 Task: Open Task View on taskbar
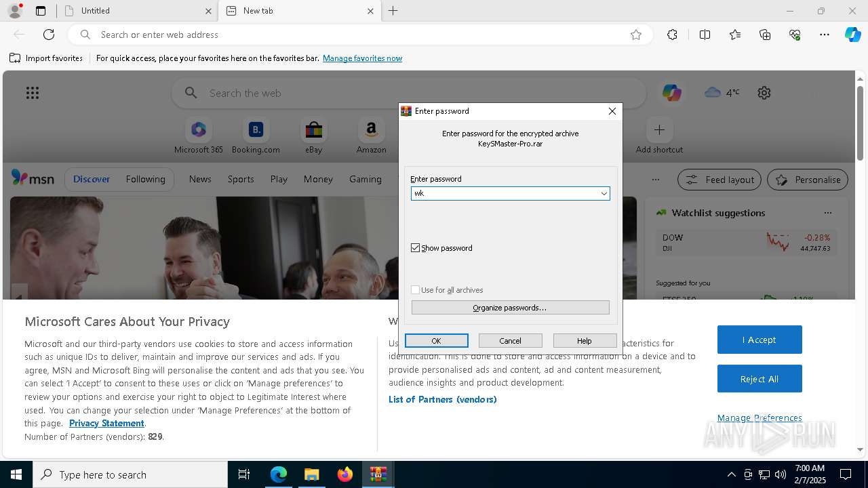pos(244,474)
